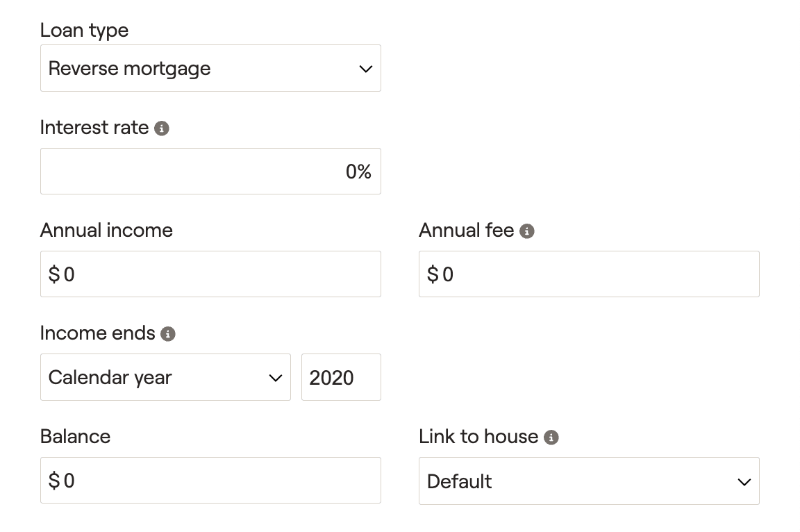
Task: Click into the Interest rate 0% field
Action: click(x=210, y=172)
